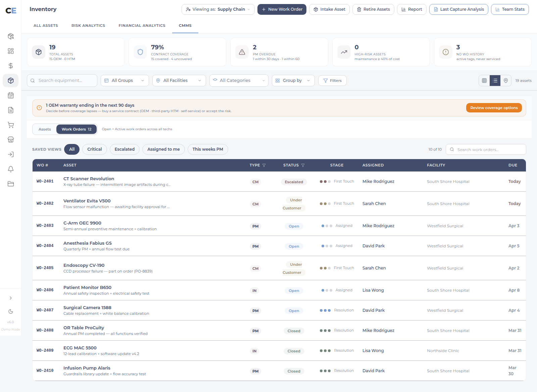Viewport: 537px width, 392px height.
Task: Create a New Work Order
Action: [x=282, y=9]
